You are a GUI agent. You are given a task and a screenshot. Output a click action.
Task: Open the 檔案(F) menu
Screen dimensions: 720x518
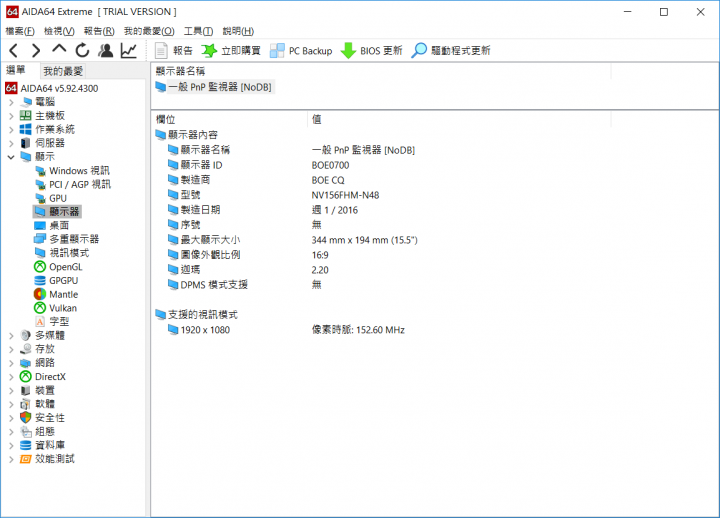20,31
